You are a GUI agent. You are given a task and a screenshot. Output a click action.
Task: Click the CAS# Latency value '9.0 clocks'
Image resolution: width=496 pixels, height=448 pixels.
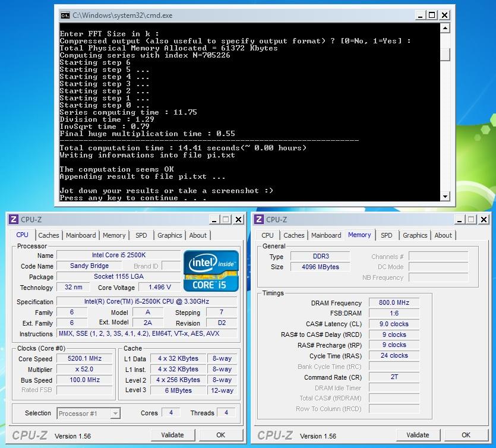394,324
